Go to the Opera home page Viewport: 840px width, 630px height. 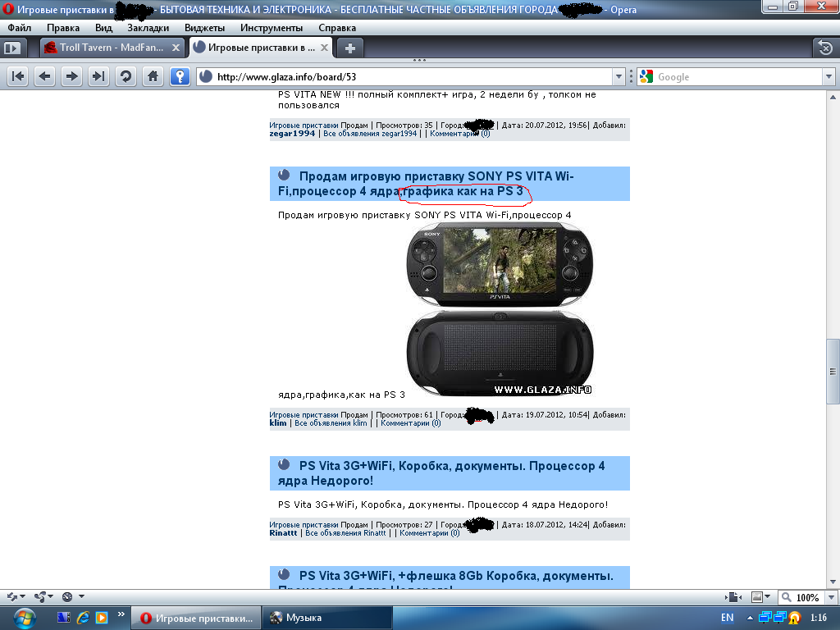pyautogui.click(x=152, y=76)
